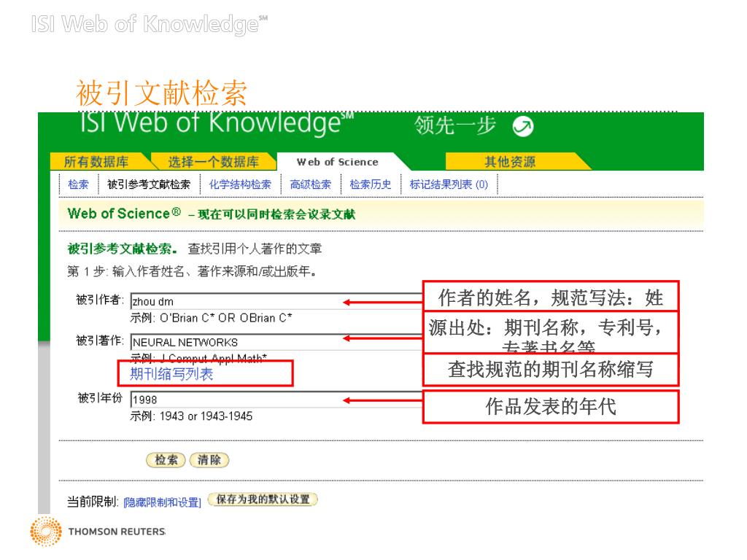Click the Thomson Reuters logo
Image resolution: width=747 pixels, height=560 pixels.
(98, 531)
